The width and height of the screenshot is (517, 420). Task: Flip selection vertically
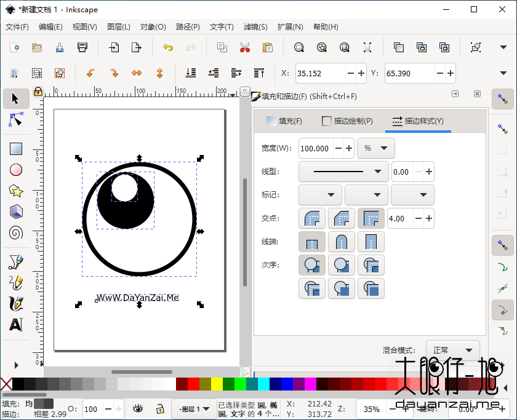tap(159, 73)
